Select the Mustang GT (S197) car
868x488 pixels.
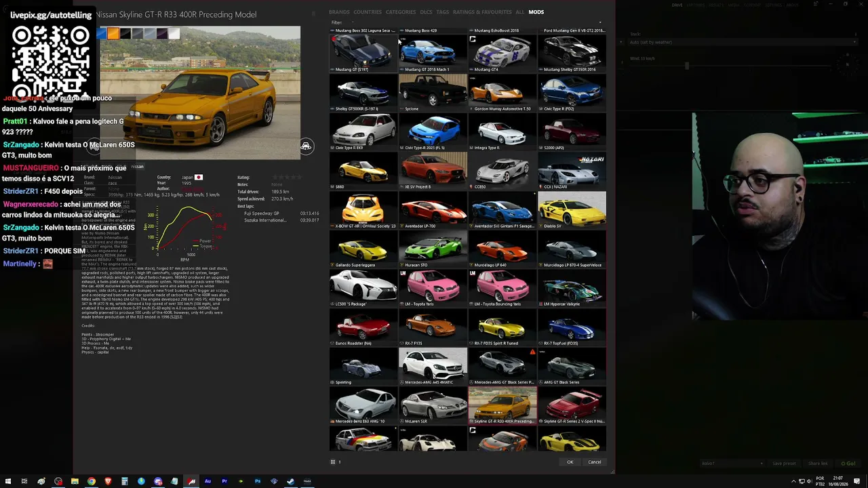pos(363,54)
